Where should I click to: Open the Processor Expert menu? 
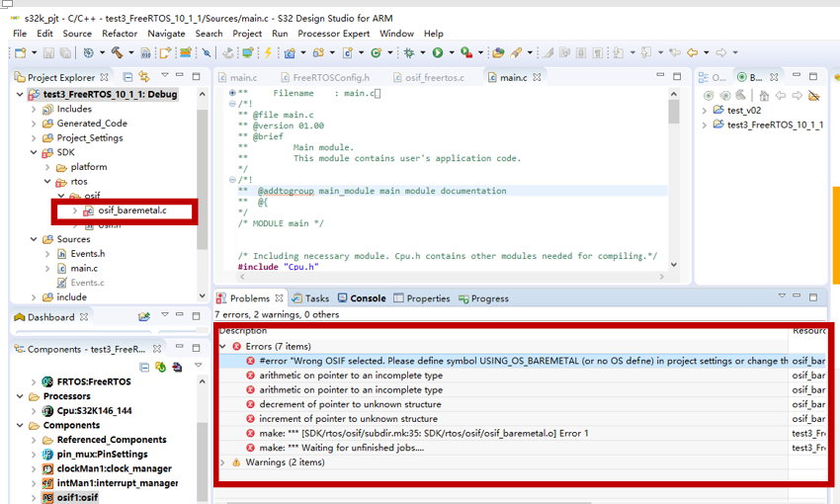(x=334, y=34)
